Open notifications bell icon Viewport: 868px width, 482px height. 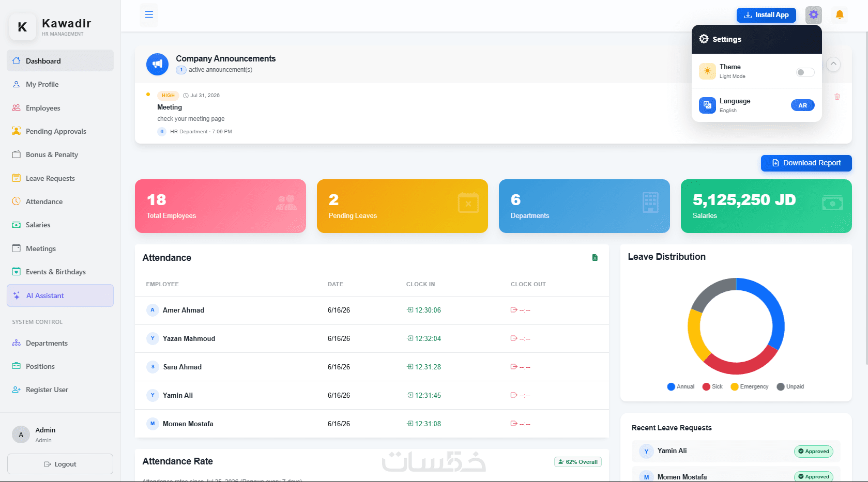(840, 15)
